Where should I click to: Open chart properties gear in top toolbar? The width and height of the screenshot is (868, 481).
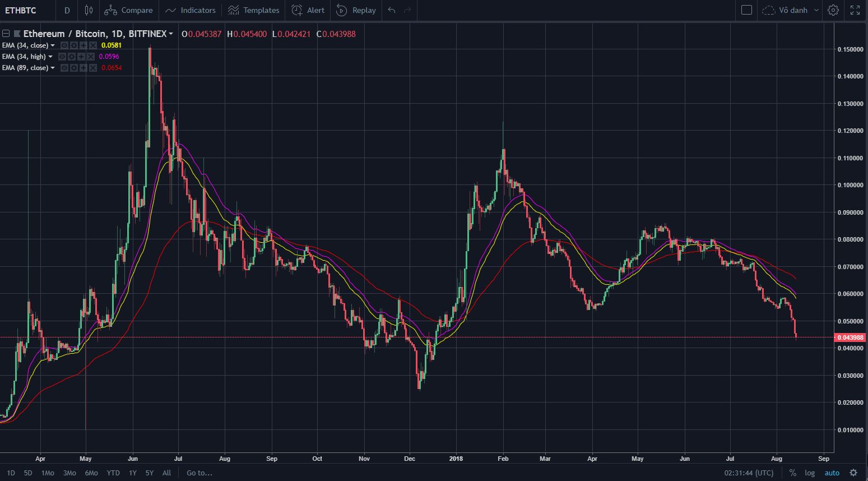pyautogui.click(x=833, y=10)
